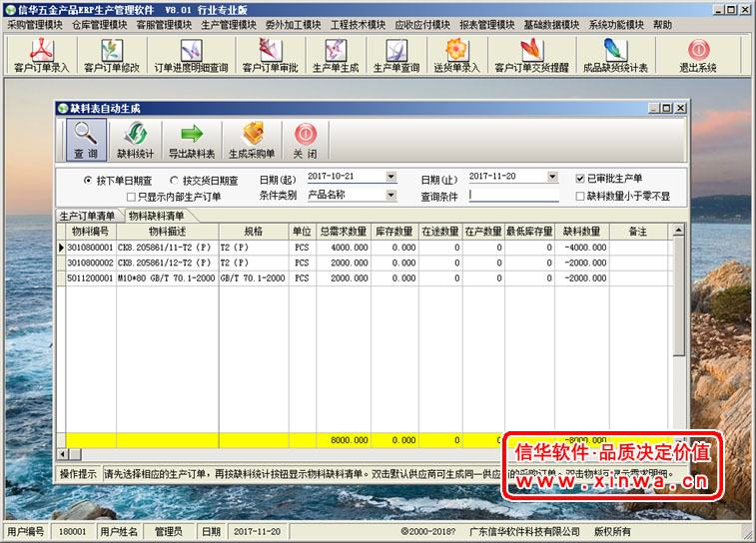Open 送货单录入 toolbar icon

click(x=456, y=56)
